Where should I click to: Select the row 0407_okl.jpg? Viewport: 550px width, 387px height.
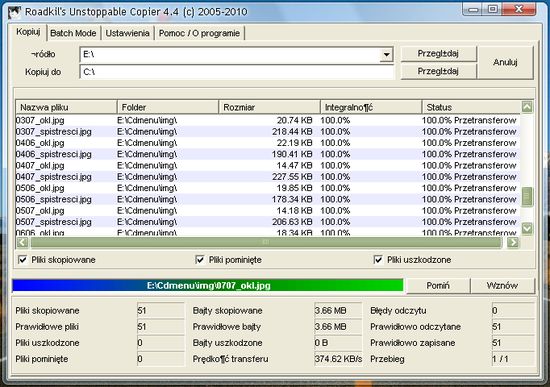(x=268, y=165)
